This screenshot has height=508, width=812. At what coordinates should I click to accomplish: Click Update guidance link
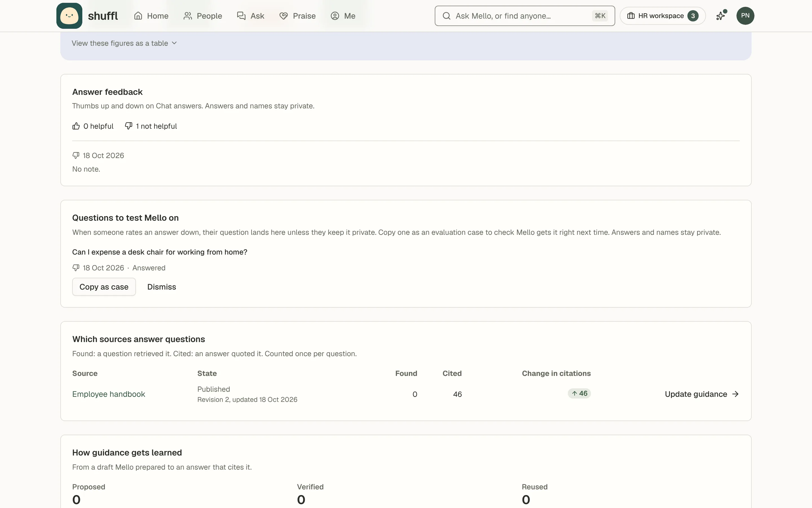pyautogui.click(x=702, y=394)
